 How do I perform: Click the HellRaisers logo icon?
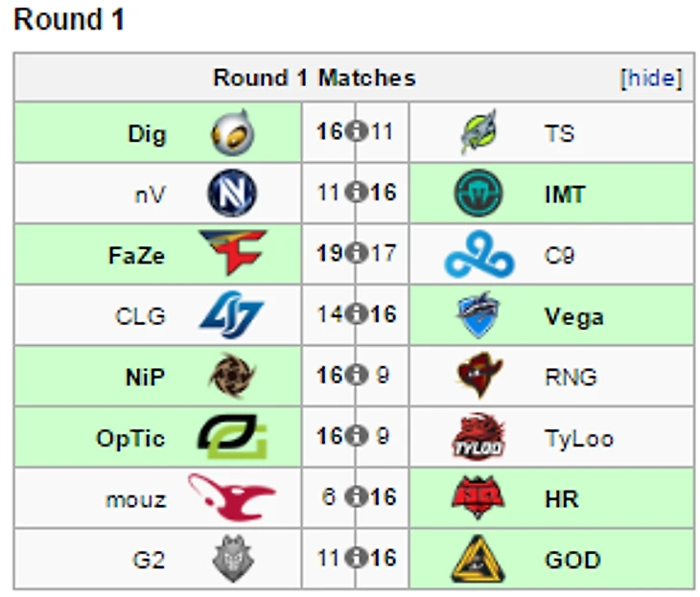(x=478, y=498)
